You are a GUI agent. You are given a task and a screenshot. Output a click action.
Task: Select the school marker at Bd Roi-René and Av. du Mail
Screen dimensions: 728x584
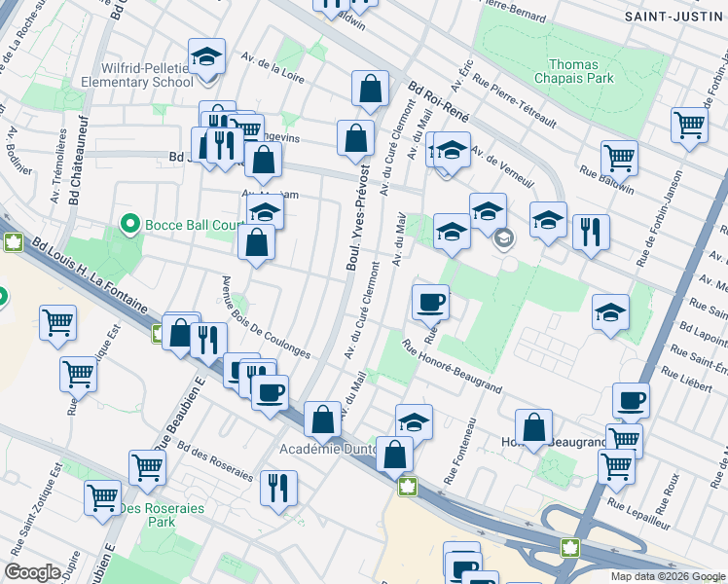coord(452,151)
